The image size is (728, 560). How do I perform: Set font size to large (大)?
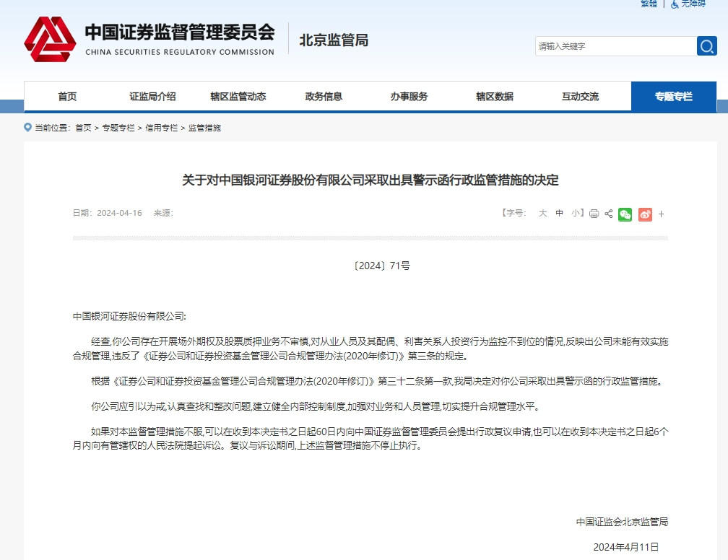tap(542, 213)
